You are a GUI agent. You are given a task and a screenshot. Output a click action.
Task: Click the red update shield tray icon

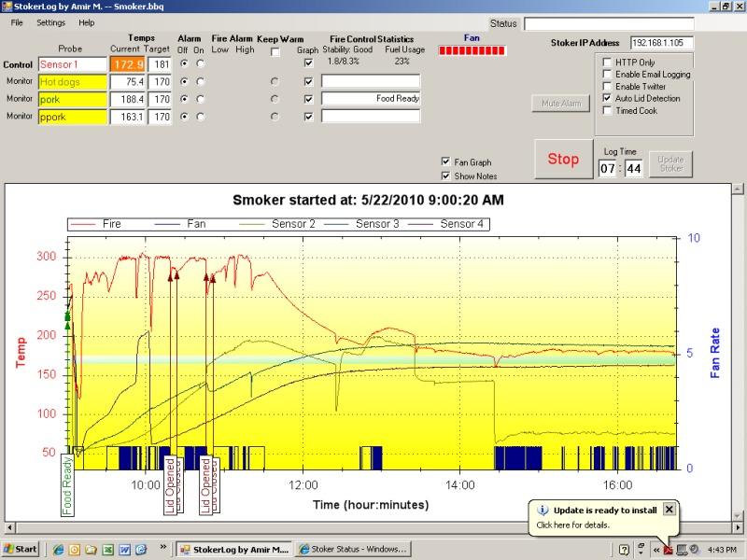click(669, 549)
